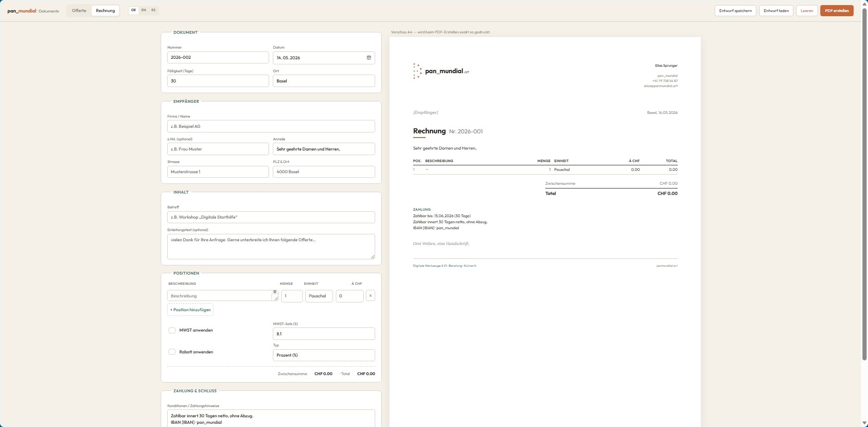The image size is (868, 427).
Task: Focus the Menge field showing 1
Action: coord(292,296)
